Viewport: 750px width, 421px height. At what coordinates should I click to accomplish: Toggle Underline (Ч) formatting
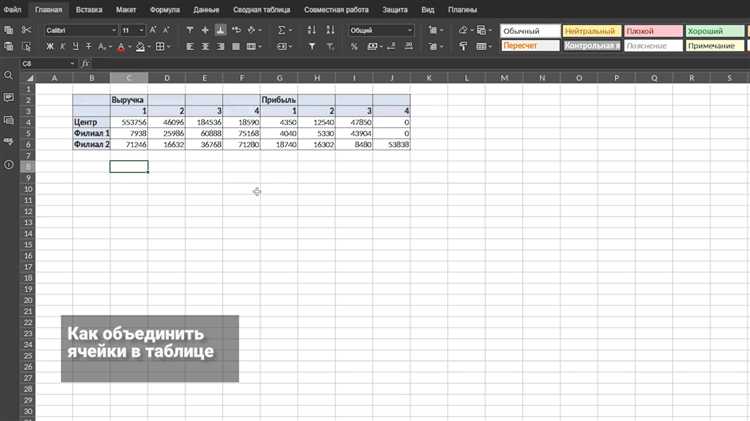[76, 46]
